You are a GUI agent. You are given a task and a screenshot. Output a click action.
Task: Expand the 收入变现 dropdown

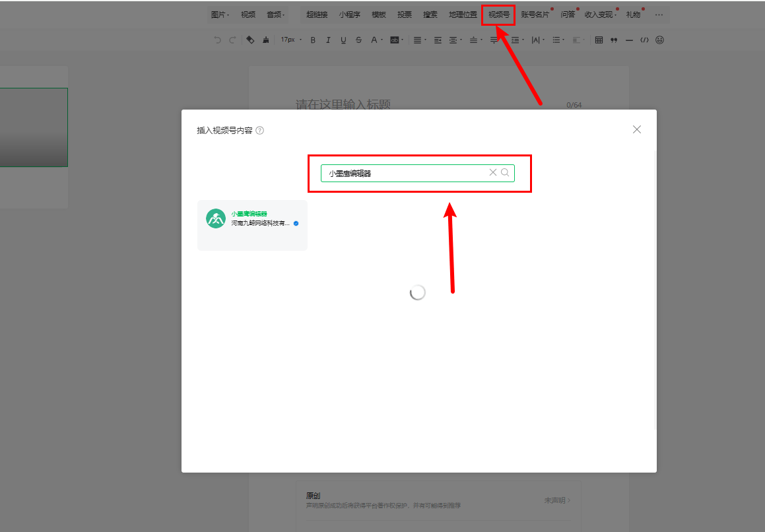pos(600,15)
